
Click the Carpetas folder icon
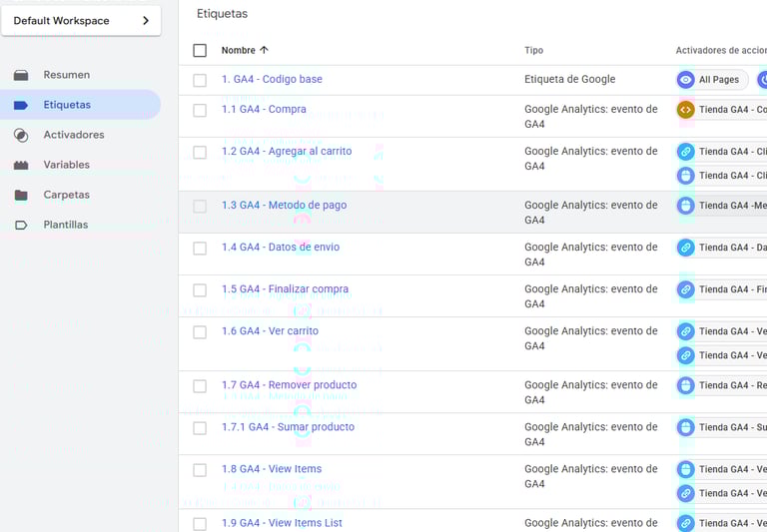(x=21, y=195)
